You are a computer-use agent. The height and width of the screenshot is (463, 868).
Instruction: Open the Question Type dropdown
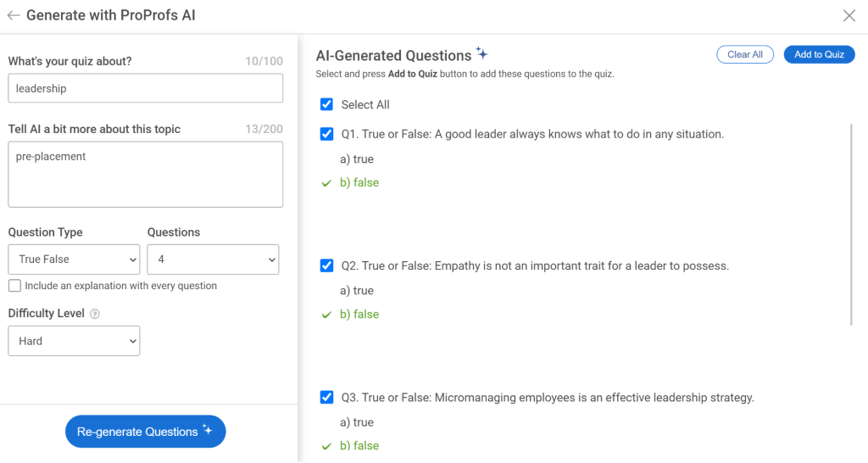pos(74,259)
